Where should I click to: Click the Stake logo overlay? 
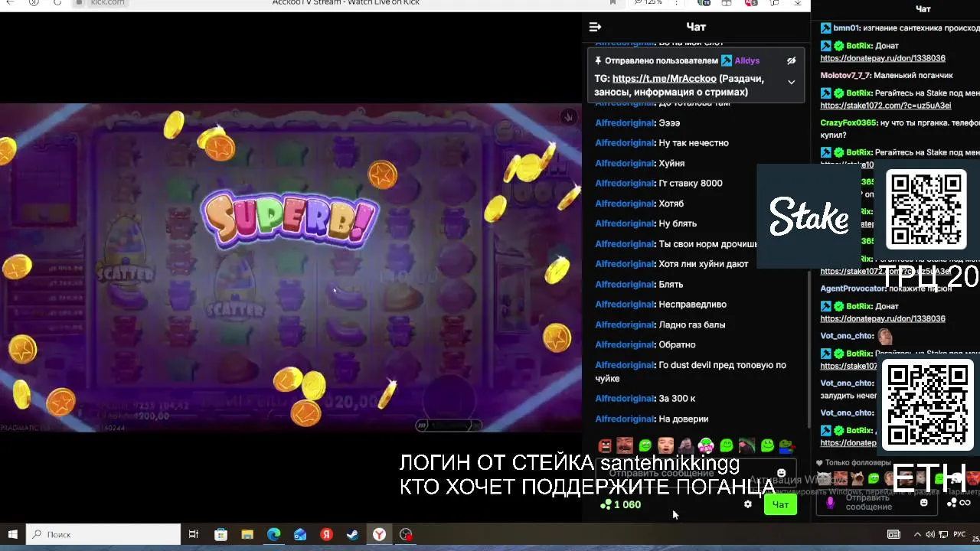click(808, 216)
